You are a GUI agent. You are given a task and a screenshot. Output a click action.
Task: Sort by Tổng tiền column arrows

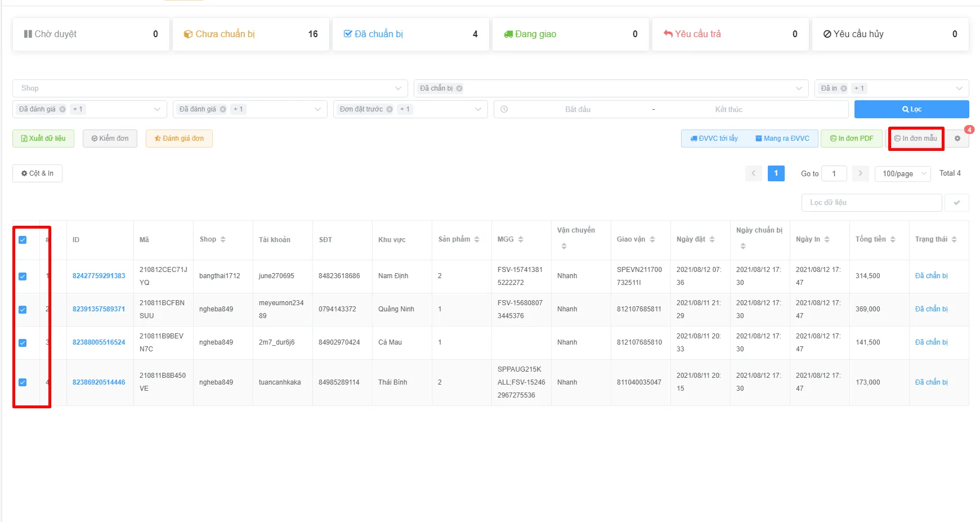pos(893,239)
